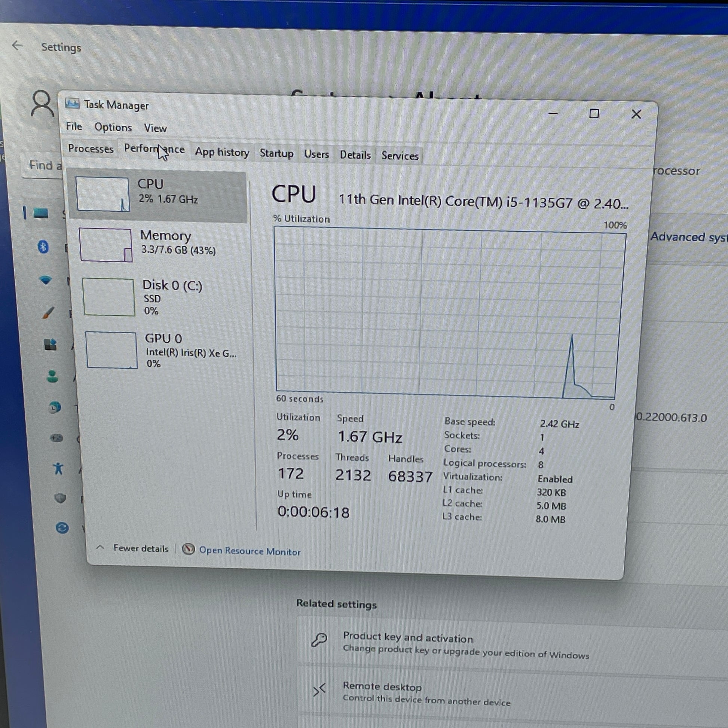Viewport: 728px width, 728px height.
Task: Open GPU 0 performance view
Action: pyautogui.click(x=163, y=339)
